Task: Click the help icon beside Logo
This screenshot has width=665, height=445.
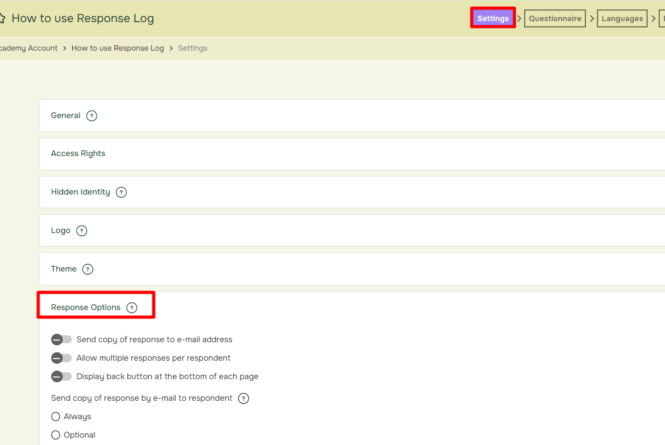Action: pyautogui.click(x=82, y=231)
